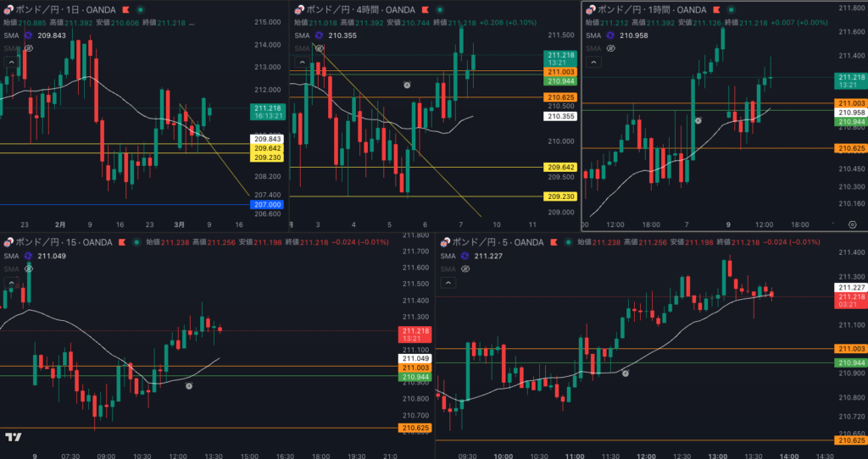
Task: Collapse the indicator legend on the 5-minute chart
Action: 447,282
